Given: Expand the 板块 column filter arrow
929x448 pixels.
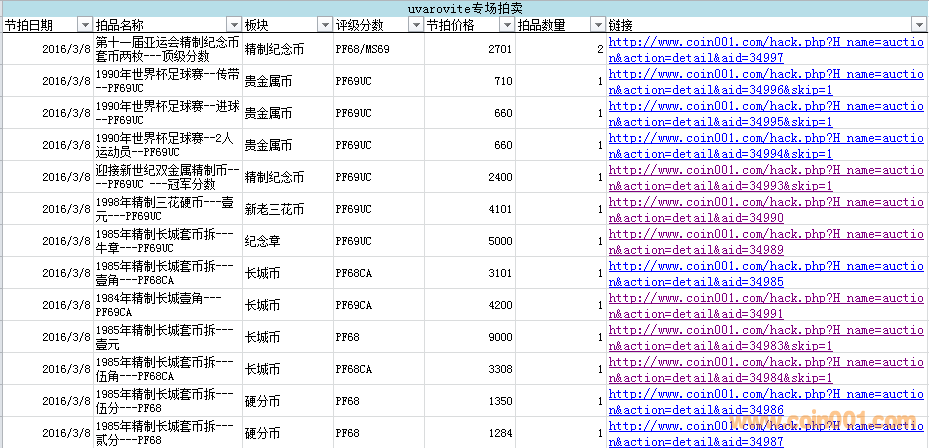Looking at the screenshot, I should point(325,25).
